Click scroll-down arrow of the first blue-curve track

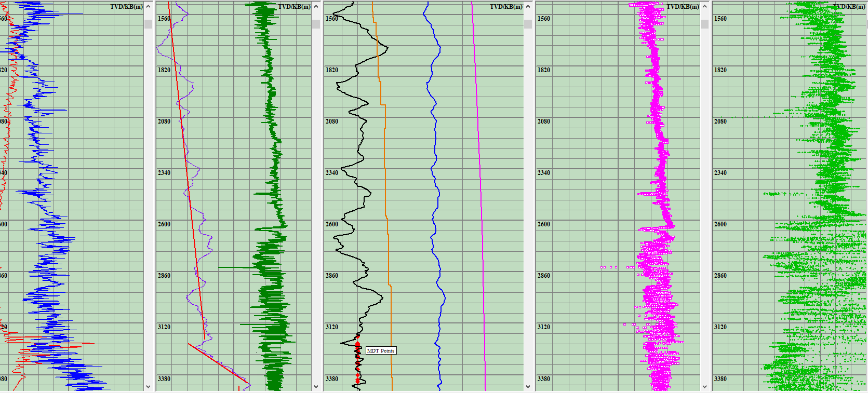click(148, 386)
